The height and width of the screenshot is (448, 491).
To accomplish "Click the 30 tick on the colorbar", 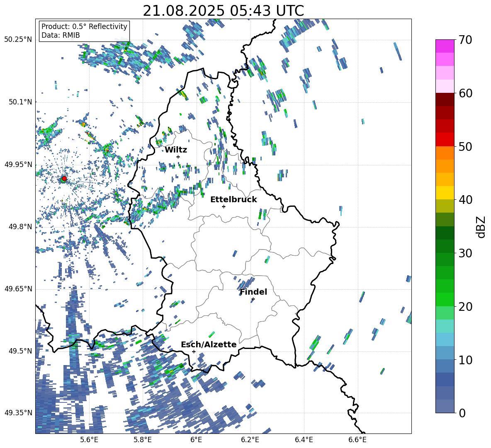I will point(465,253).
